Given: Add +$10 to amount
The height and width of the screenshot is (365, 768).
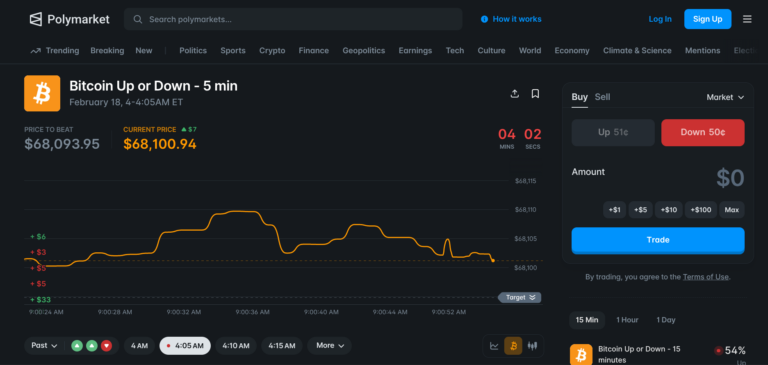Looking at the screenshot, I should [x=669, y=210].
